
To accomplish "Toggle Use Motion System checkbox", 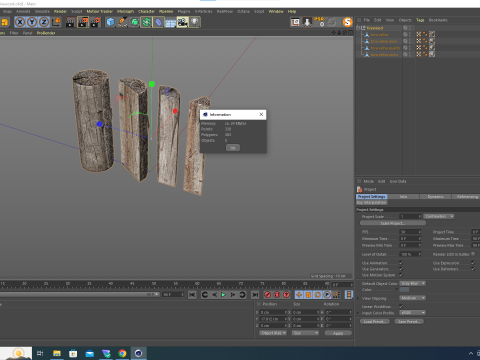I will point(401,275).
